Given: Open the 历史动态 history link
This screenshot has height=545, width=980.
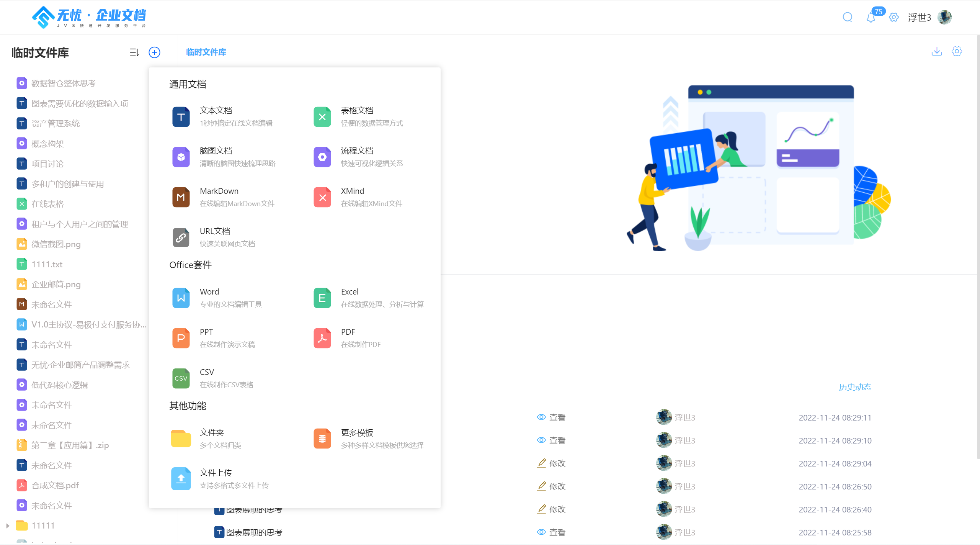Looking at the screenshot, I should pos(855,387).
